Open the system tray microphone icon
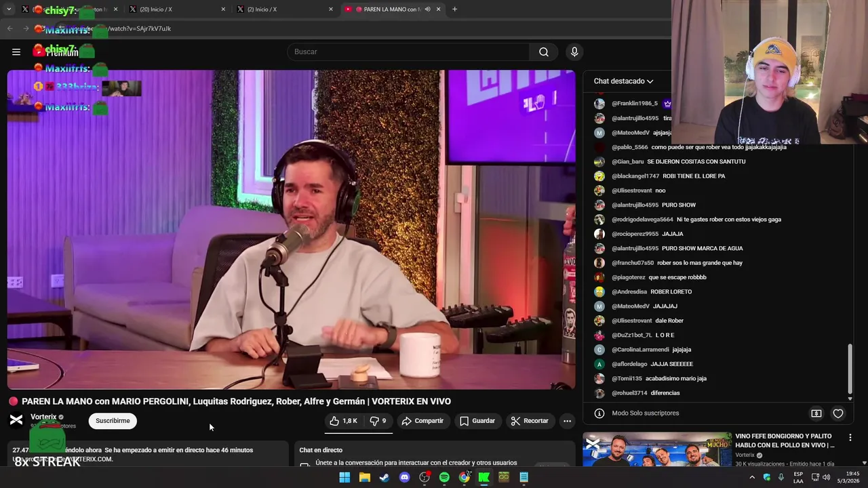This screenshot has height=488, width=868. (x=781, y=477)
